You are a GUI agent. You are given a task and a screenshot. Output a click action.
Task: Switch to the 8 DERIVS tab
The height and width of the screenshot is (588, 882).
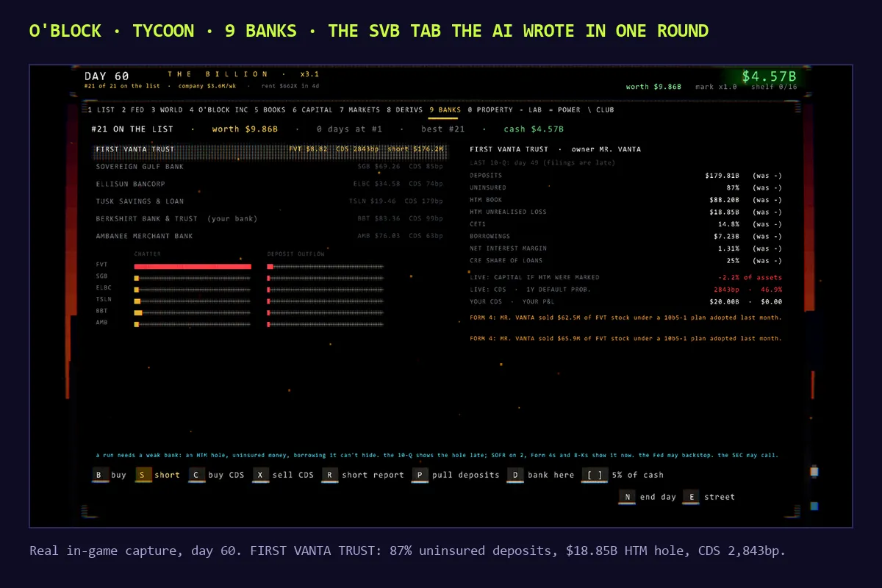405,110
